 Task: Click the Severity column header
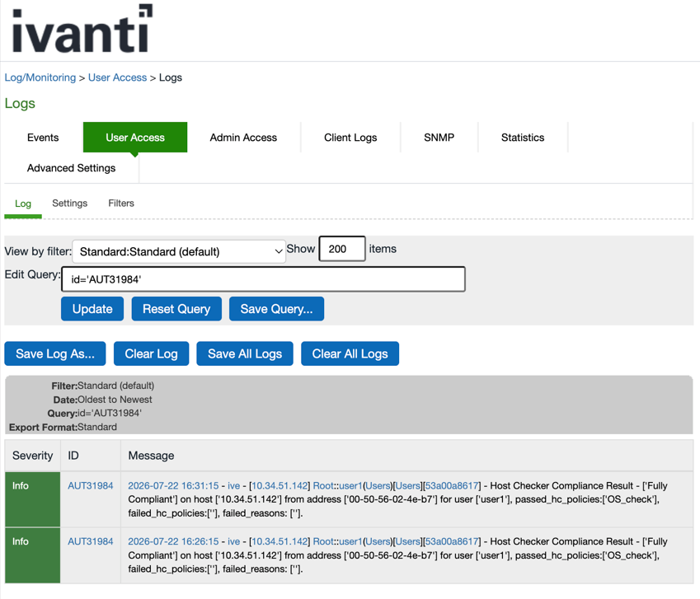(33, 456)
